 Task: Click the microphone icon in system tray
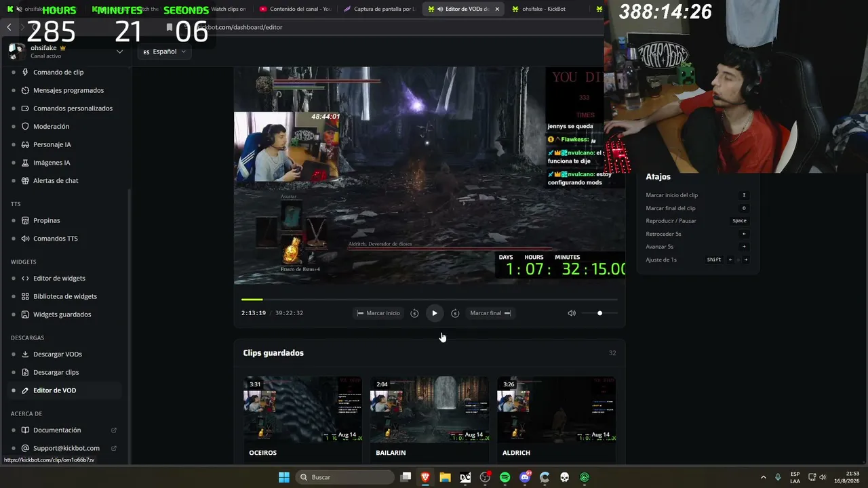778,477
